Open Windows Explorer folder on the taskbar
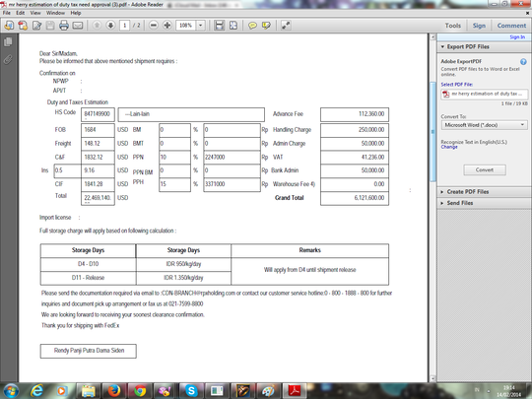This screenshot has width=532, height=399. 89,391
